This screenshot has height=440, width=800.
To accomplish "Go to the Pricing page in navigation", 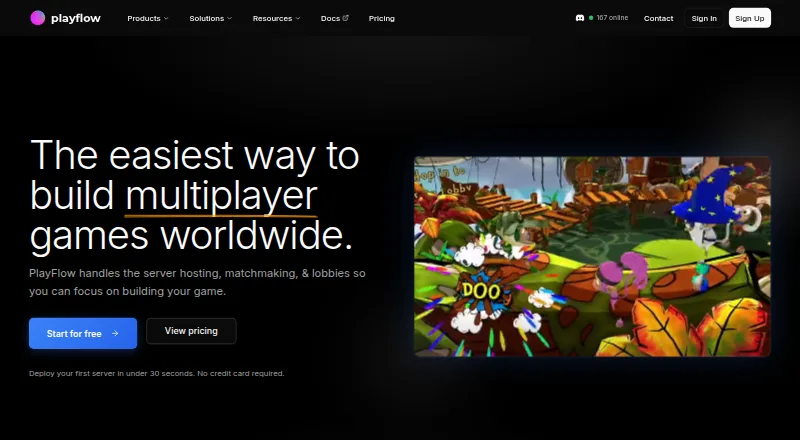I will (x=382, y=18).
